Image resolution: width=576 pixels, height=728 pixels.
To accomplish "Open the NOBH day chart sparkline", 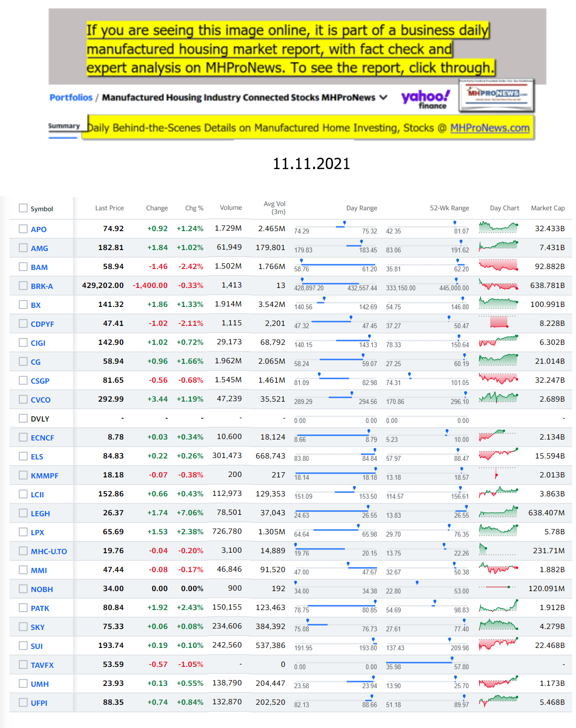I will (x=498, y=587).
